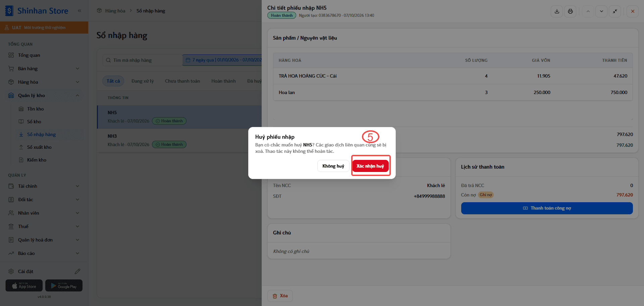The image size is (644, 306).
Task: Select the TRÀ HOA HOÀNG CÚC - Cái row
Action: 453,76
